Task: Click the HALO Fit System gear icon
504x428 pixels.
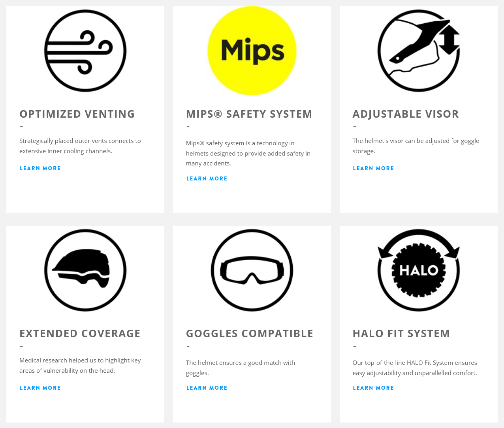Action: (x=419, y=270)
